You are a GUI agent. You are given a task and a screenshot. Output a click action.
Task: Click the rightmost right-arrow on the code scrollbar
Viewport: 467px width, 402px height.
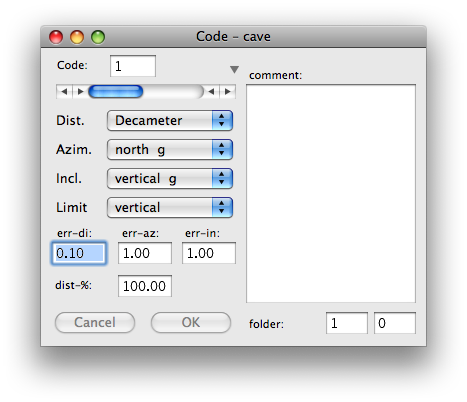(228, 91)
